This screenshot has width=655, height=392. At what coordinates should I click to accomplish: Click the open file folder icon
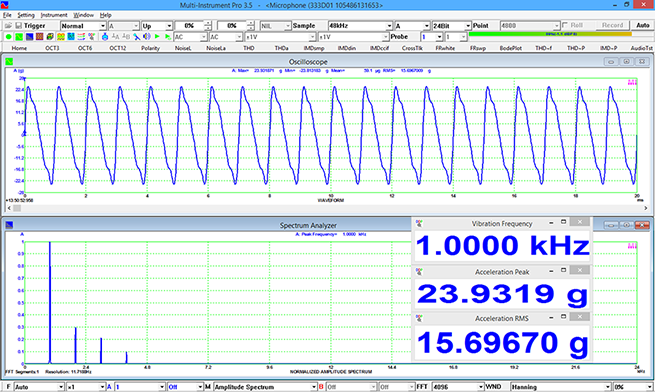click(8, 26)
